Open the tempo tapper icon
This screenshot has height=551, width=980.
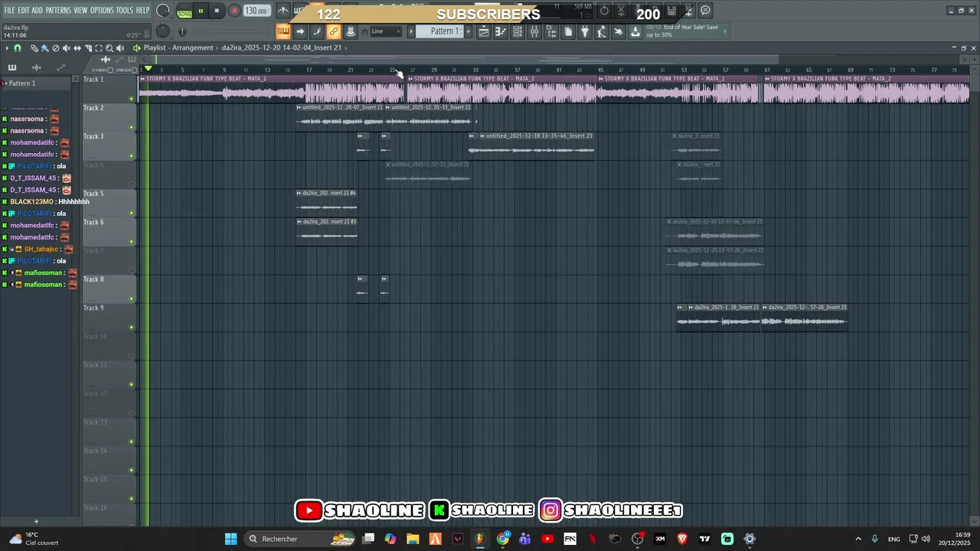[602, 31]
